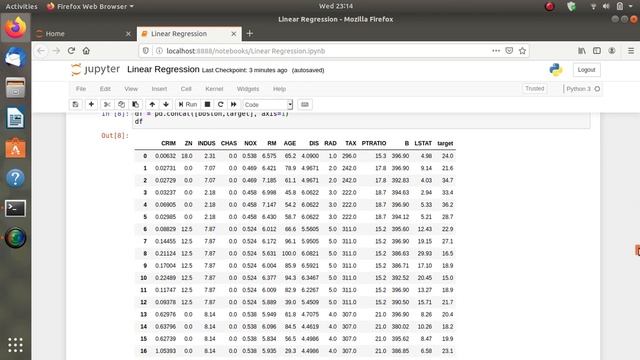
Task: Open the View menu
Action: 131,89
